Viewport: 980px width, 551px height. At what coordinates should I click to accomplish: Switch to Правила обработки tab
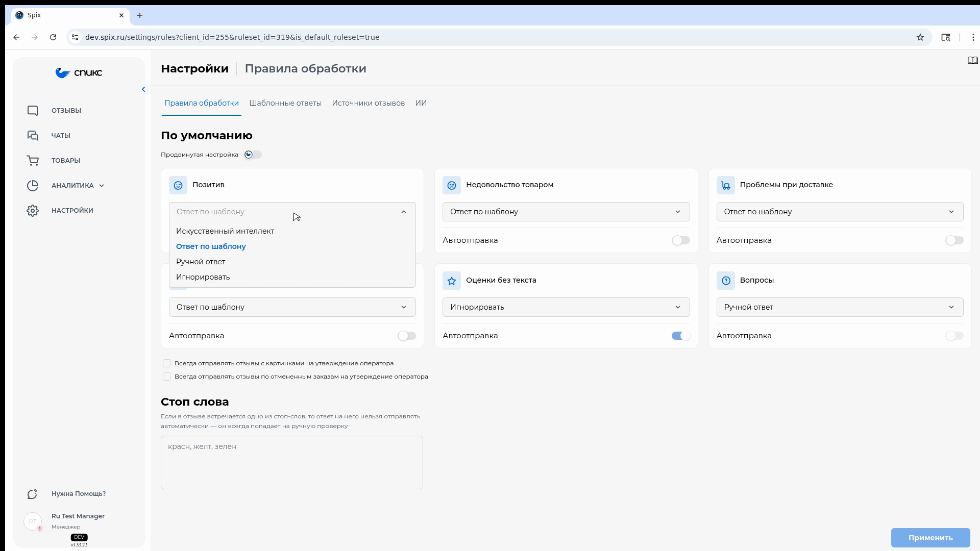[202, 103]
